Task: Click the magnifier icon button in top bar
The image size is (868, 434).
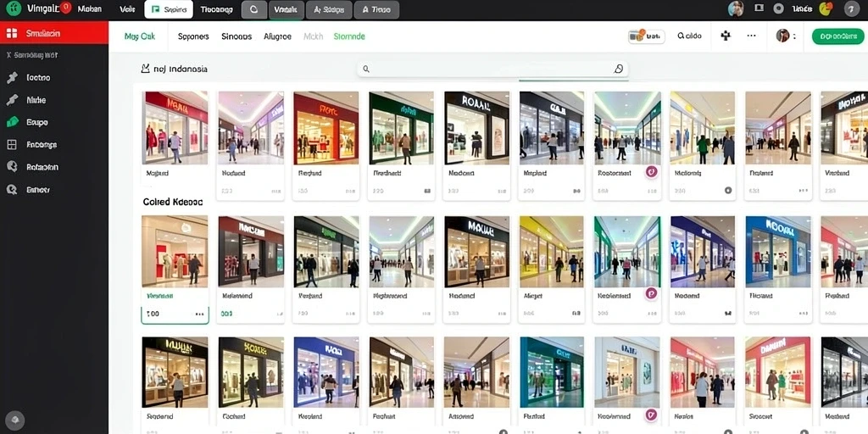Action: tap(254, 9)
